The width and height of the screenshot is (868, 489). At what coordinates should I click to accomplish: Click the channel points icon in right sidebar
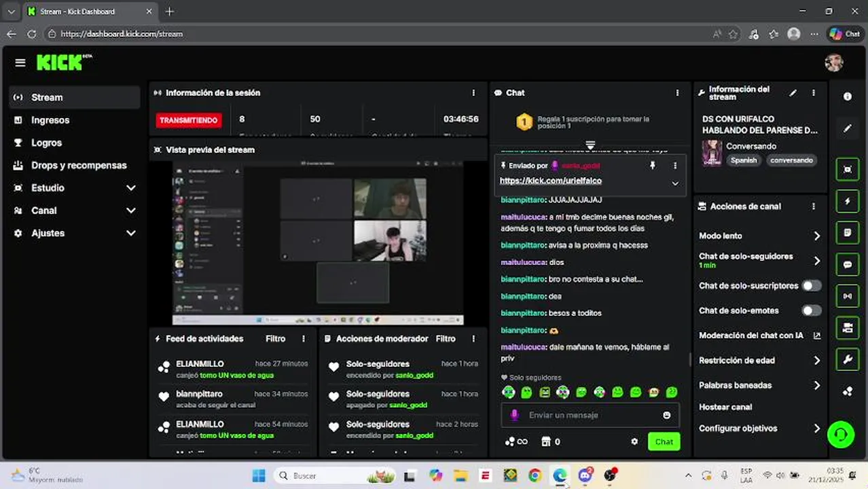[847, 391]
